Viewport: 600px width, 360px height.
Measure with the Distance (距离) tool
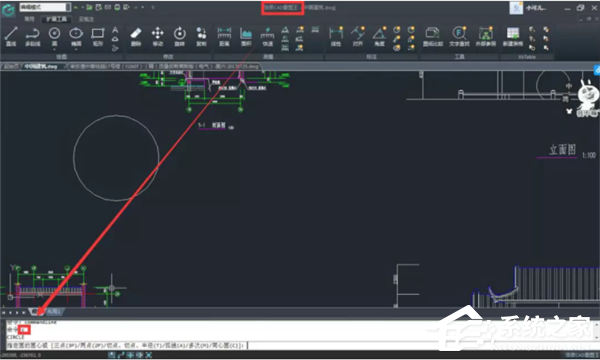point(224,37)
